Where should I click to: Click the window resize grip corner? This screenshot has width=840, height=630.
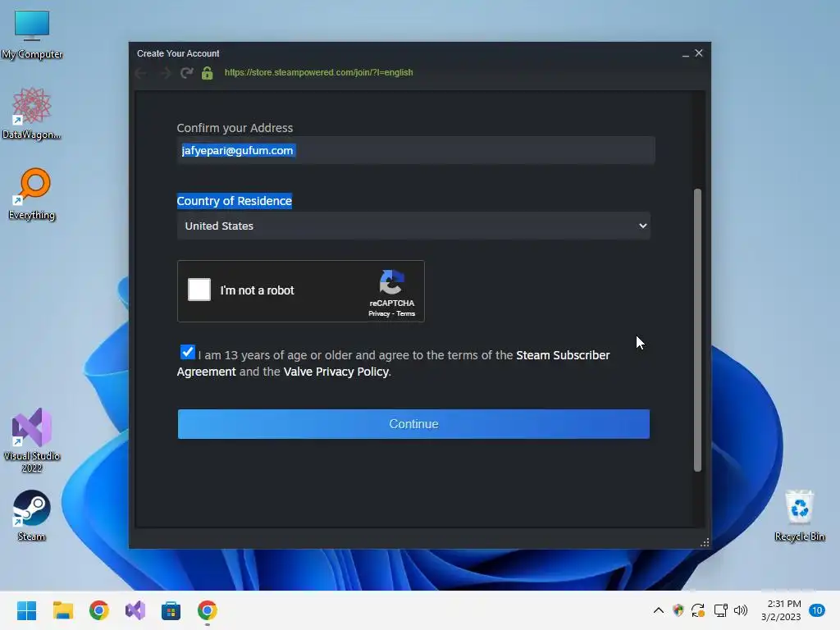tap(705, 543)
